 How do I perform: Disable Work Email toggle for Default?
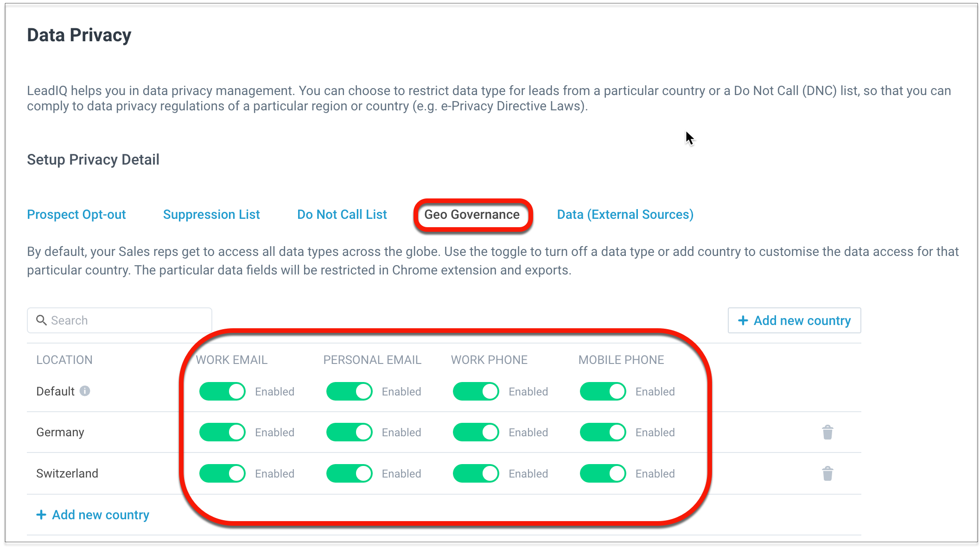223,391
